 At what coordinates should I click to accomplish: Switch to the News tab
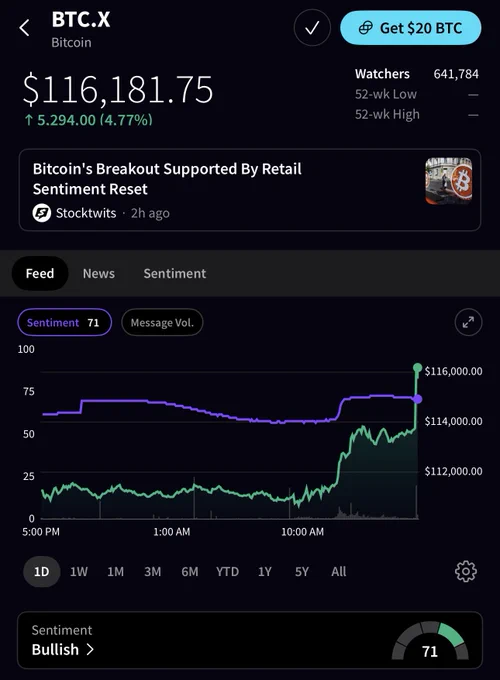pyautogui.click(x=99, y=273)
